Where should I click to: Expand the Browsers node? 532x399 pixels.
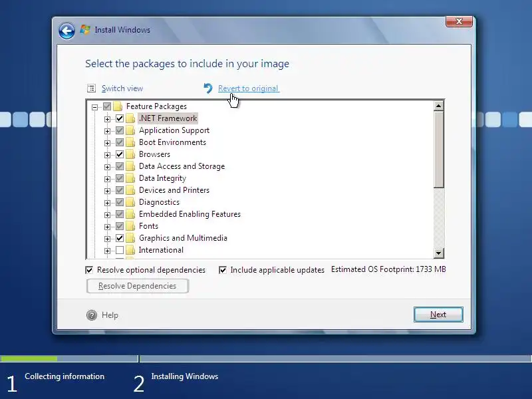click(107, 155)
